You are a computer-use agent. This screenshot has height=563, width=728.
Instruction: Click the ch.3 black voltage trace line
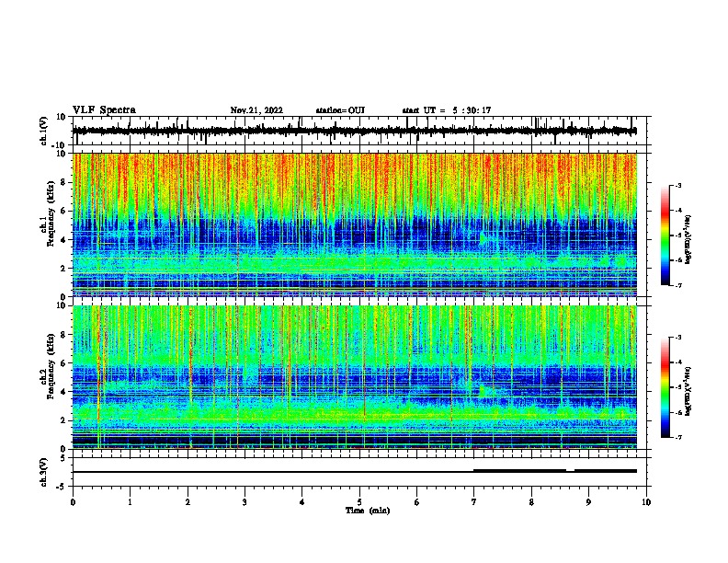click(x=354, y=471)
